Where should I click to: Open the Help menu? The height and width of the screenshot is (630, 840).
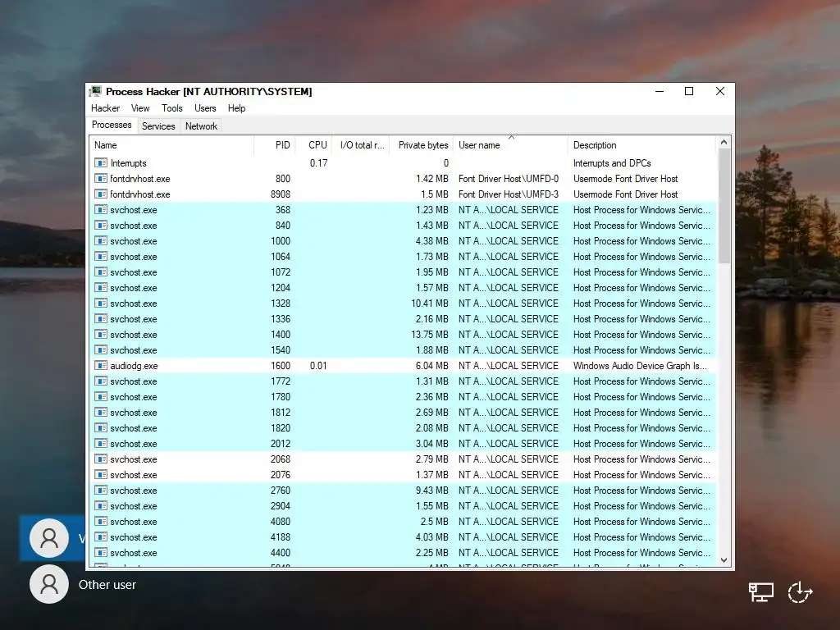click(236, 108)
